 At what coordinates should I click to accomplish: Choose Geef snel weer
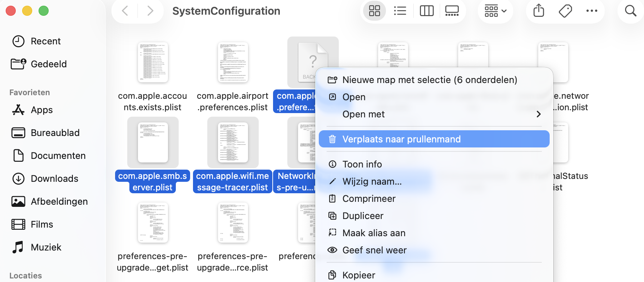tap(434, 250)
